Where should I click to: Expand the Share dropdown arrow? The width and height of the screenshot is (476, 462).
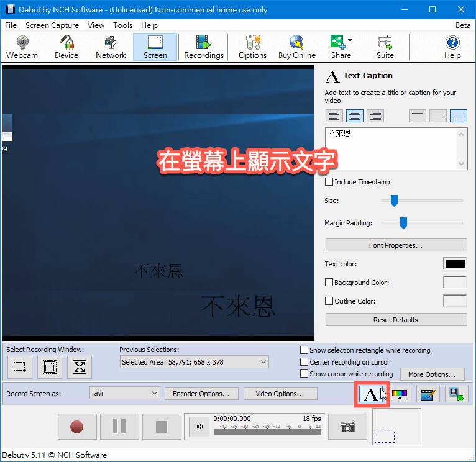(350, 40)
